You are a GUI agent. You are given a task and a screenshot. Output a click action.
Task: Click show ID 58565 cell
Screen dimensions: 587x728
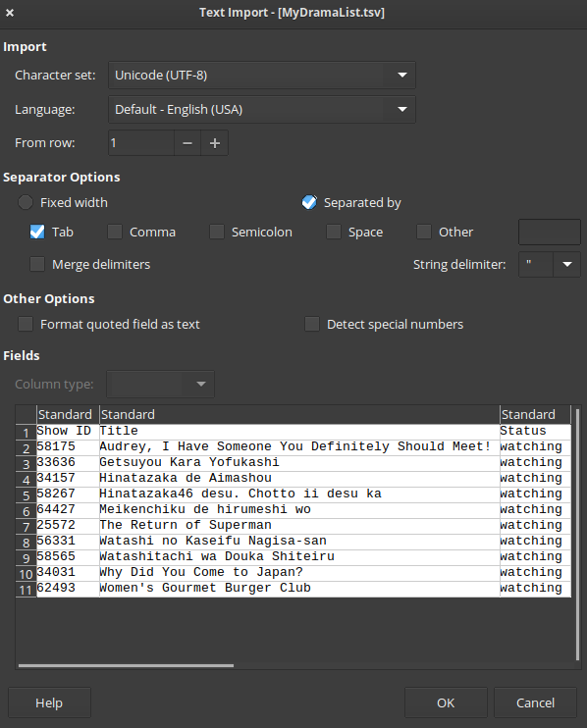[x=68, y=556]
